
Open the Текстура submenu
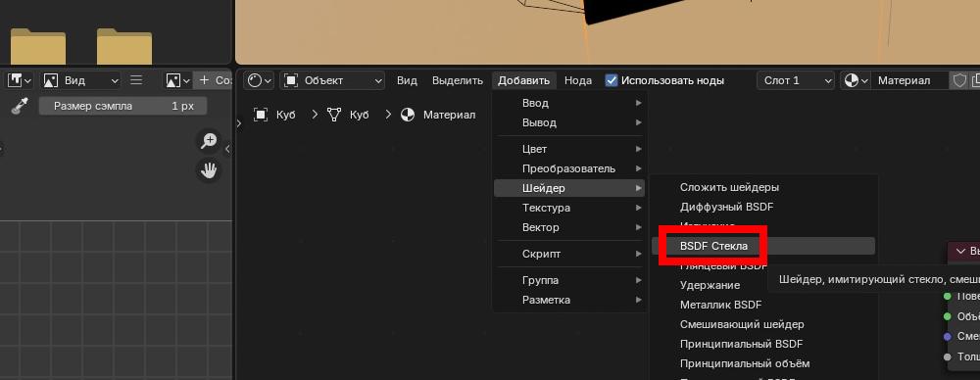tap(569, 208)
